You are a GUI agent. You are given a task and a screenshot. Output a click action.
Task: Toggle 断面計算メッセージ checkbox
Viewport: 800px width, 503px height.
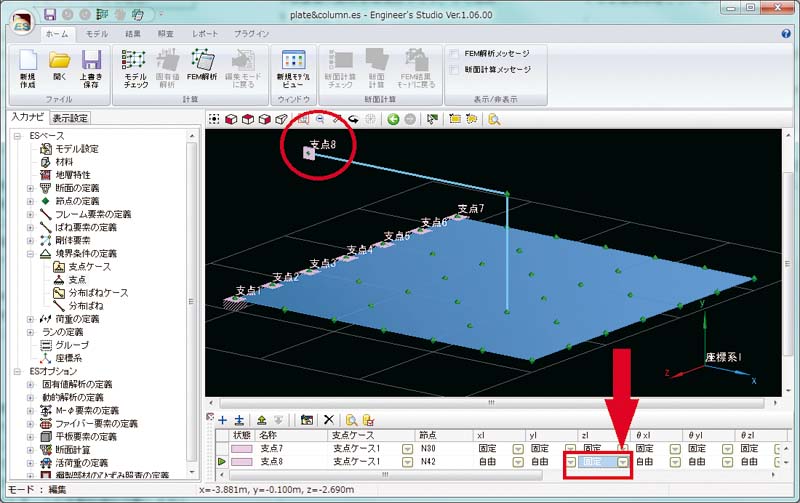(454, 69)
